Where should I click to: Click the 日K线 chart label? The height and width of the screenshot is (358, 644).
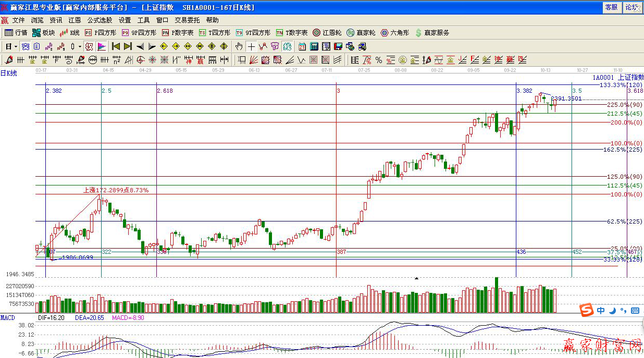(9, 73)
